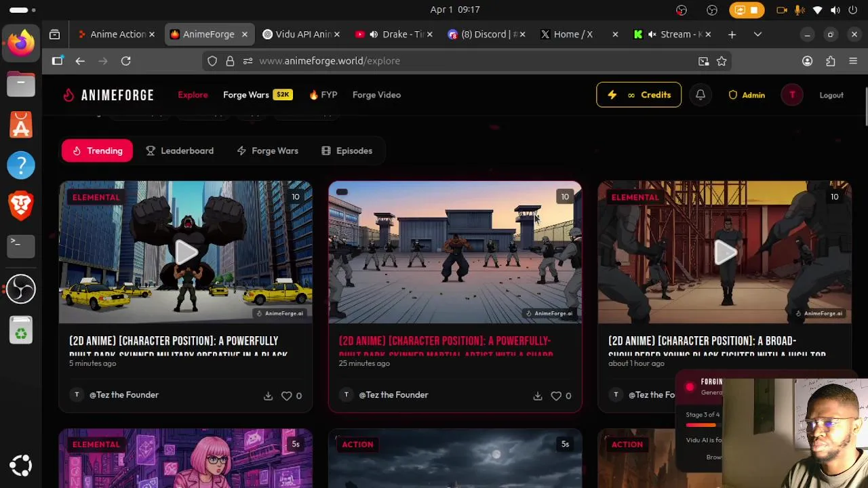The width and height of the screenshot is (868, 488).
Task: Open the Help icon in the dock
Action: tap(21, 165)
